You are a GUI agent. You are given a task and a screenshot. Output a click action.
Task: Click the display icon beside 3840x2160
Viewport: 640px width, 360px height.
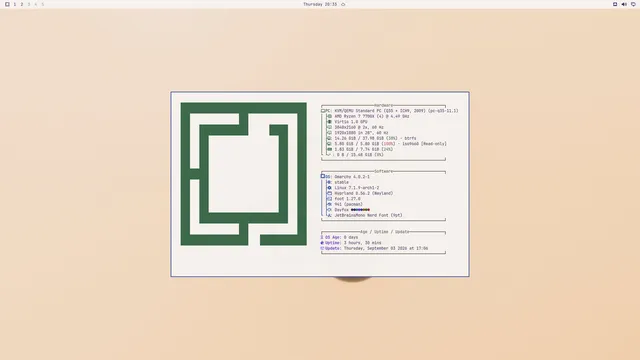click(329, 127)
